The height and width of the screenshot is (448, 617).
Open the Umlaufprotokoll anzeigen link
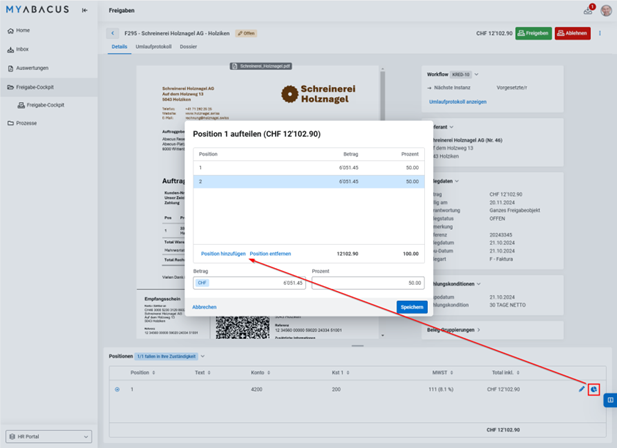point(458,102)
